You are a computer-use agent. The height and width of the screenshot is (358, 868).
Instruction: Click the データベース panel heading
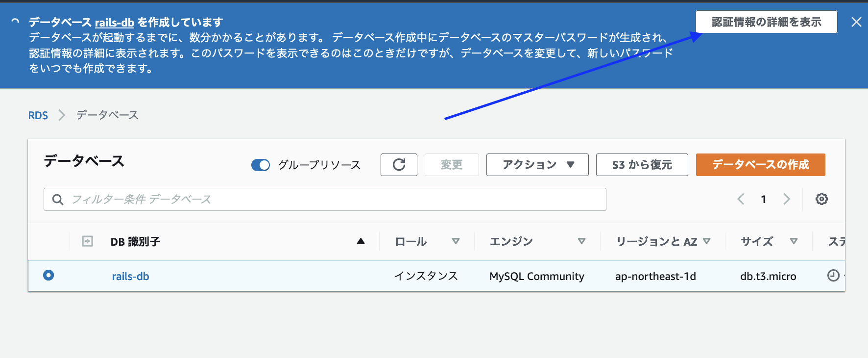tap(84, 161)
